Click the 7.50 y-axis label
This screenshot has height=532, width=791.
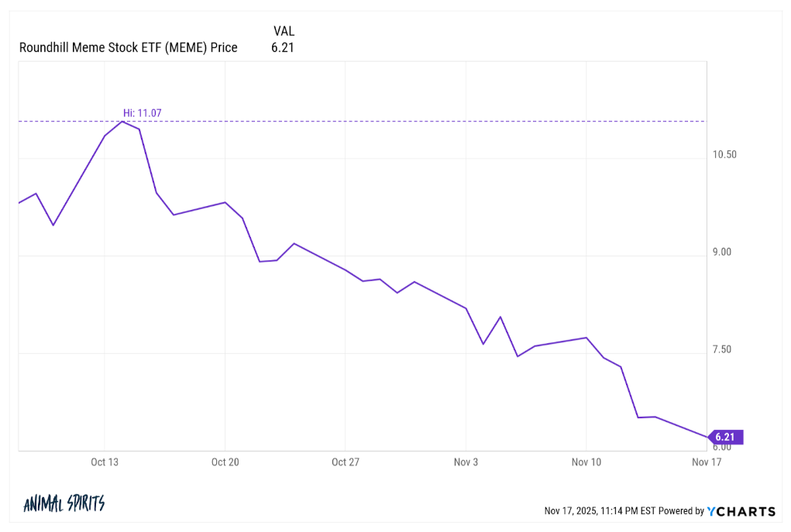click(x=722, y=349)
